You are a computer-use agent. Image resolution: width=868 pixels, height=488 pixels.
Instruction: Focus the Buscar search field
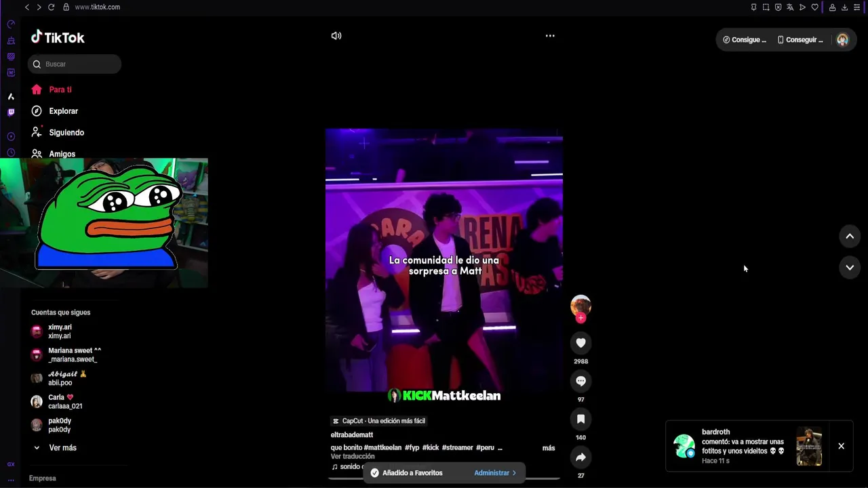(75, 64)
